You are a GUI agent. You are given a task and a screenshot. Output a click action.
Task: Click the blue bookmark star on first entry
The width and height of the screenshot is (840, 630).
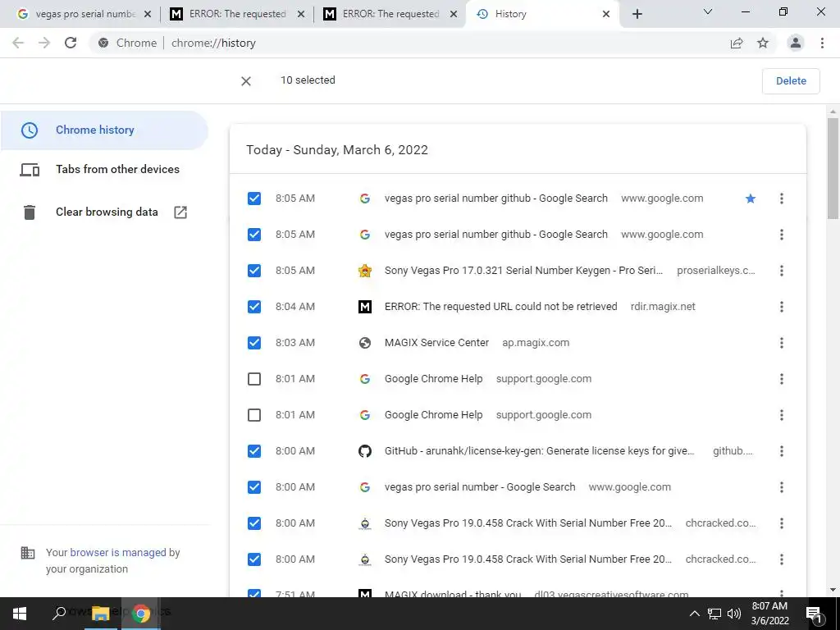tap(751, 199)
